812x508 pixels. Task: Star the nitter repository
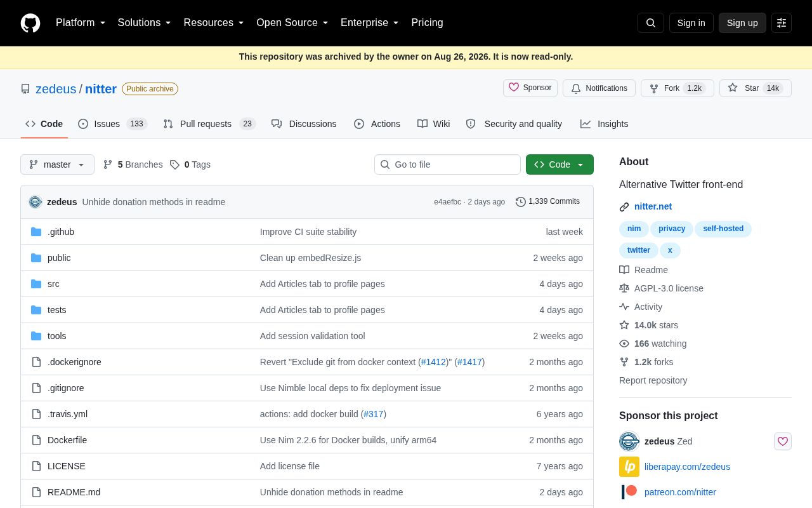pos(756,88)
